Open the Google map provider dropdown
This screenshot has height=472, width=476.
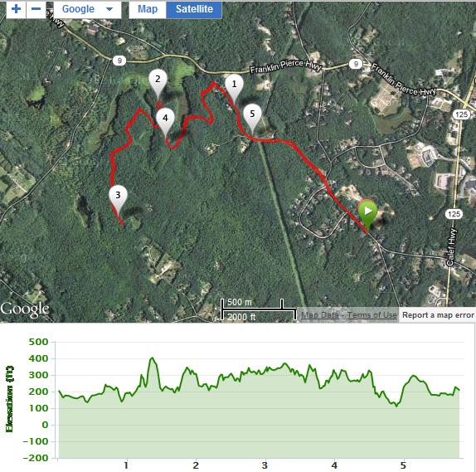(x=87, y=9)
